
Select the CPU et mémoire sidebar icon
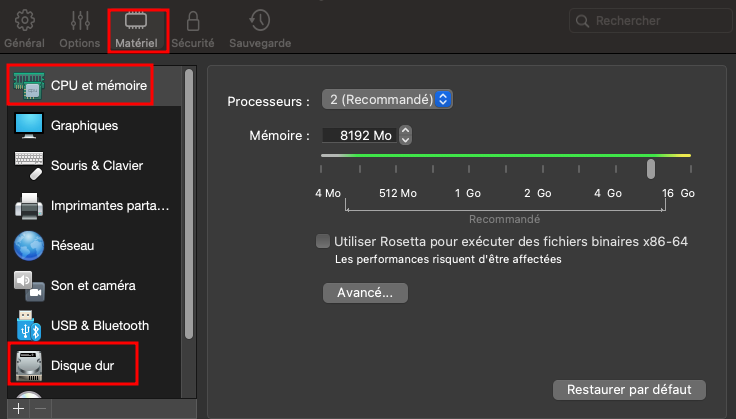[30, 86]
